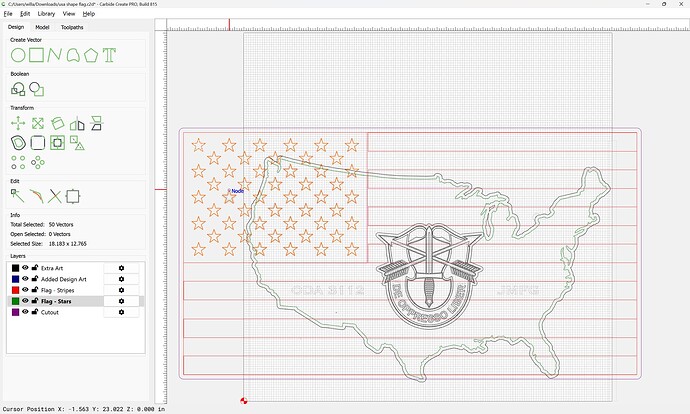This screenshot has width=690, height=414.
Task: Open settings gear for Cutout layer
Action: (x=121, y=312)
